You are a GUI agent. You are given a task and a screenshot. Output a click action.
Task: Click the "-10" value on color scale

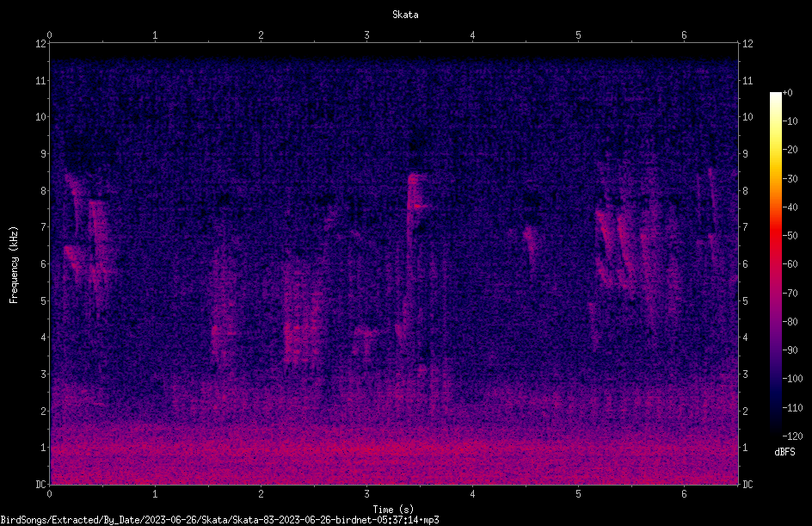click(x=790, y=121)
